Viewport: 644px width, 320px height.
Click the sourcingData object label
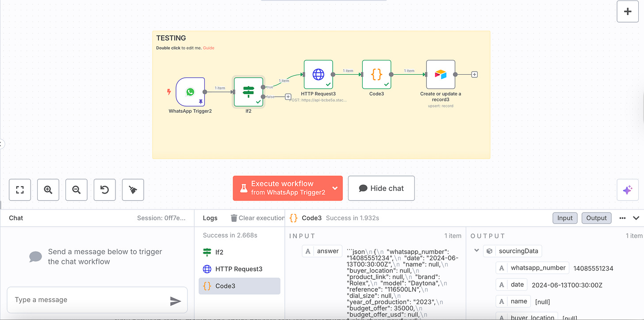[x=513, y=251]
